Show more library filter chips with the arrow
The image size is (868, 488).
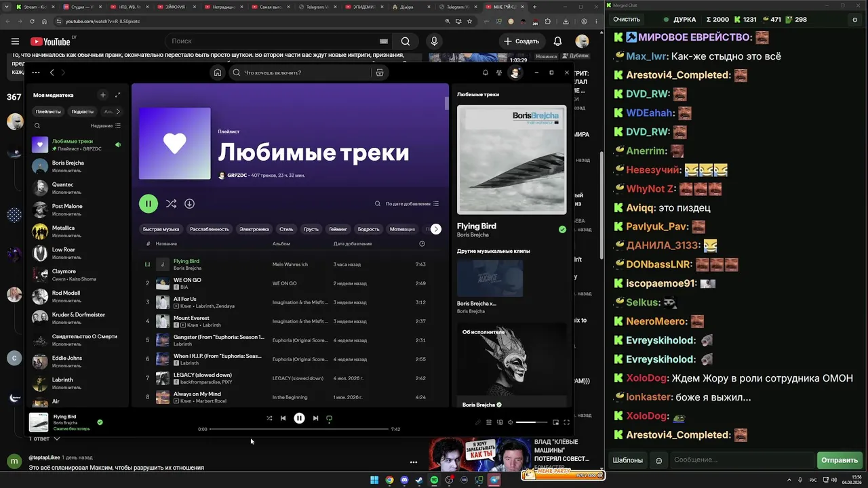click(x=118, y=111)
